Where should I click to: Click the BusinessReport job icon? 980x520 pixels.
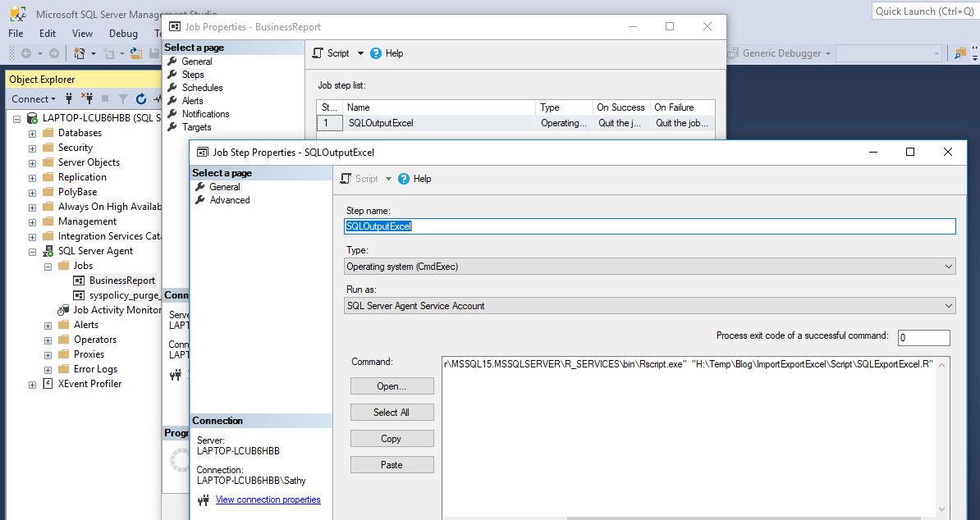[79, 281]
